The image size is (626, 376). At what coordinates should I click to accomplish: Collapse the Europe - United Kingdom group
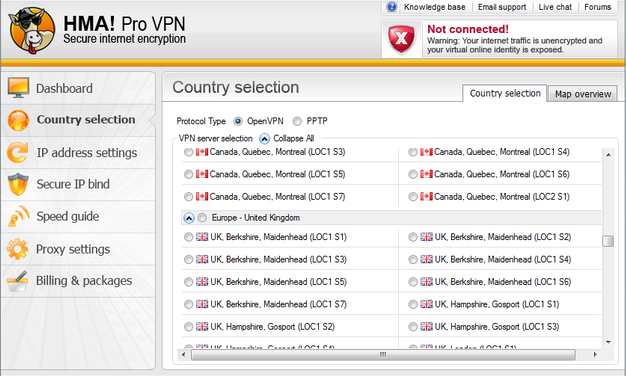coord(188,218)
